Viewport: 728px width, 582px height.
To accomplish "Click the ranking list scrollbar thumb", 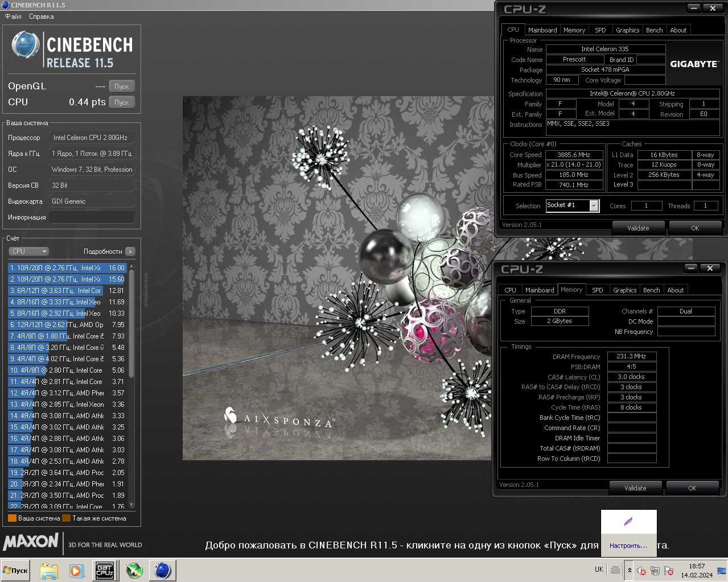I will tap(131, 323).
